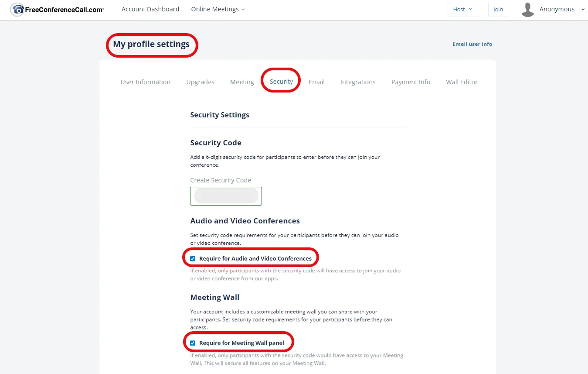Open the Integrations tab

(x=358, y=82)
